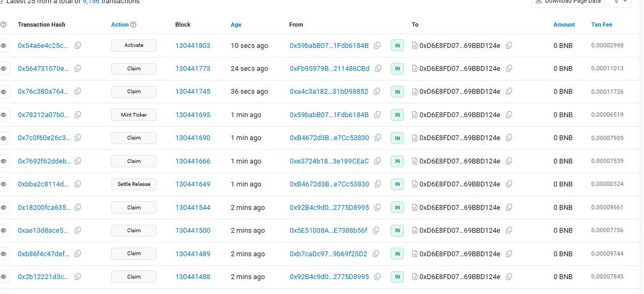Image resolution: width=644 pixels, height=294 pixels.
Task: Open block 130441695
Action: click(193, 114)
